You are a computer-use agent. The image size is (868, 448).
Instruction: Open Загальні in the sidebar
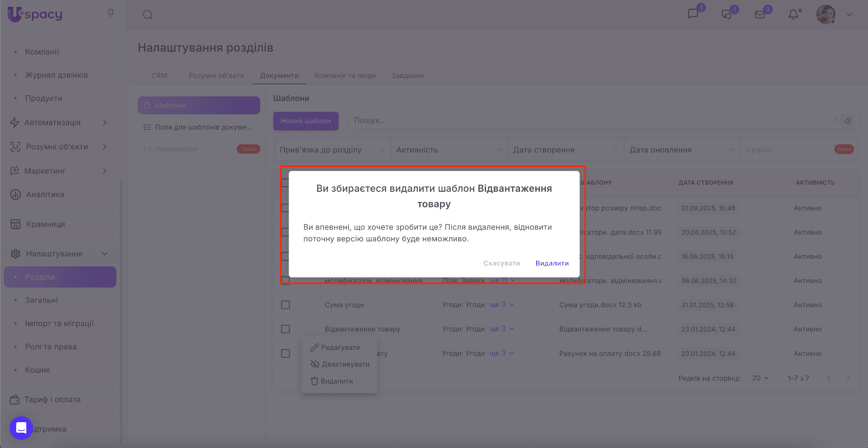(42, 300)
